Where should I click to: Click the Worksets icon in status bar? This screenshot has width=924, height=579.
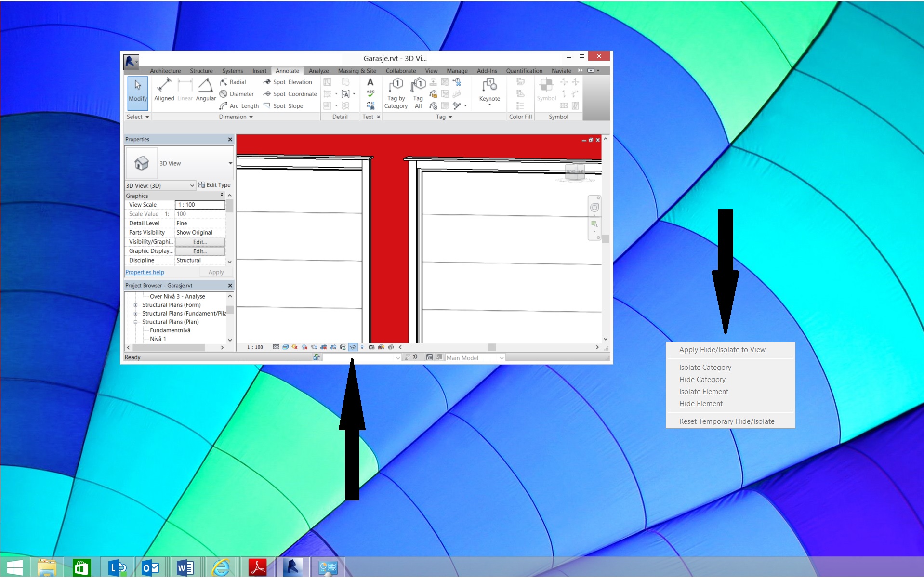click(x=317, y=358)
